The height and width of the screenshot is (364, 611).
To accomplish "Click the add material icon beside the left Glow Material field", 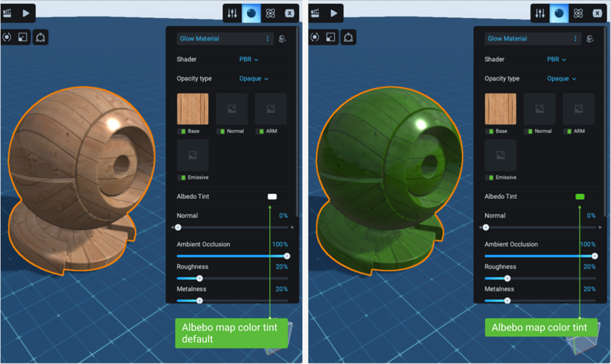I will 282,39.
